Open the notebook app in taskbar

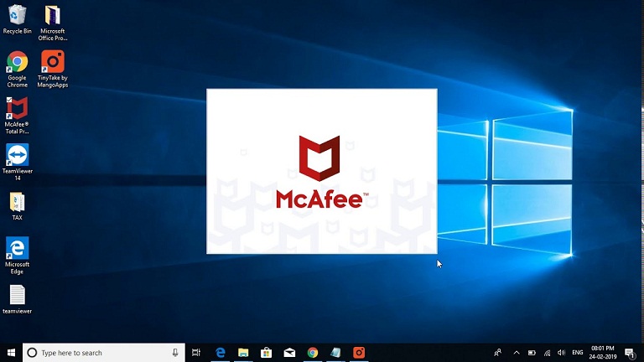tap(335, 353)
